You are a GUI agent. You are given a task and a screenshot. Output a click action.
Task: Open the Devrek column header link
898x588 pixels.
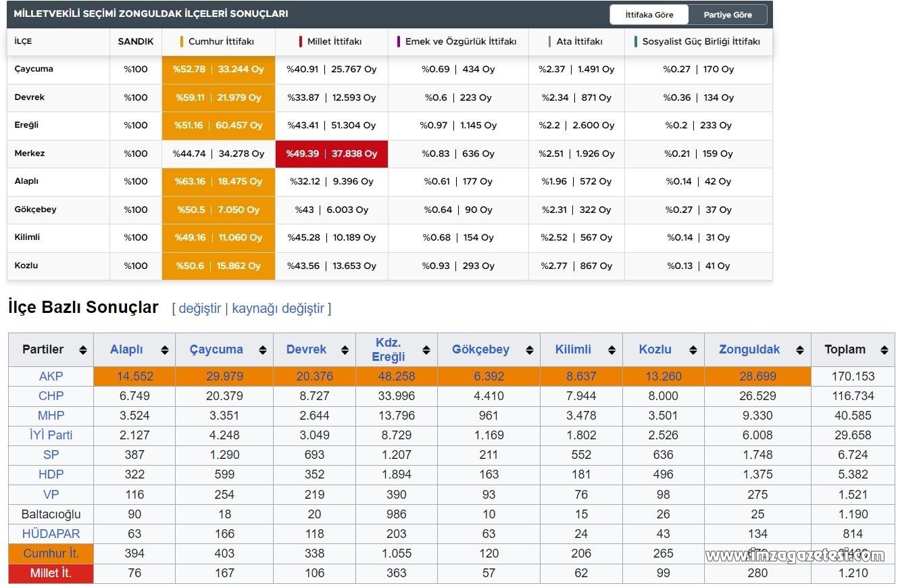(306, 349)
